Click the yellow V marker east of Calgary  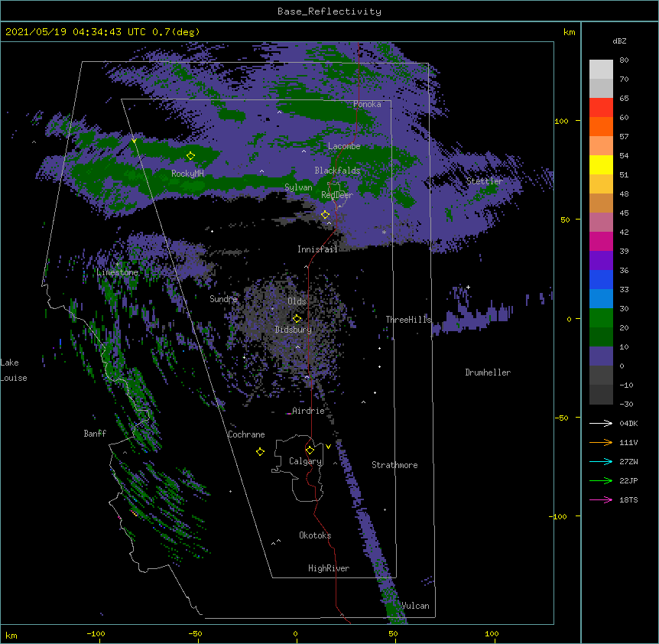click(328, 447)
